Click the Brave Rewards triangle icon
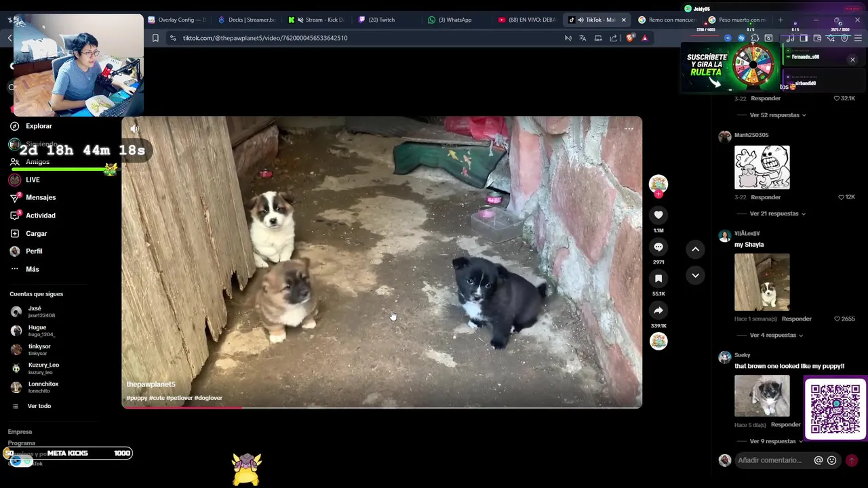 coord(644,38)
